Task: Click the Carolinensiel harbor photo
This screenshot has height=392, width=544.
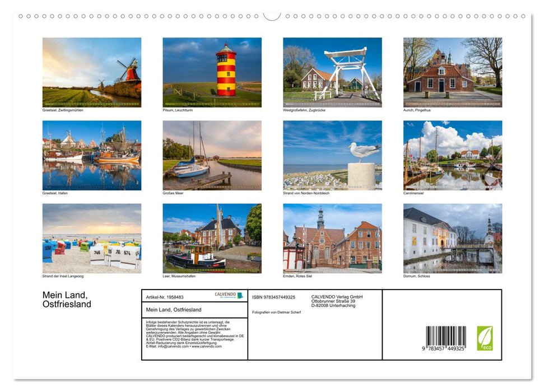Action: (x=452, y=155)
